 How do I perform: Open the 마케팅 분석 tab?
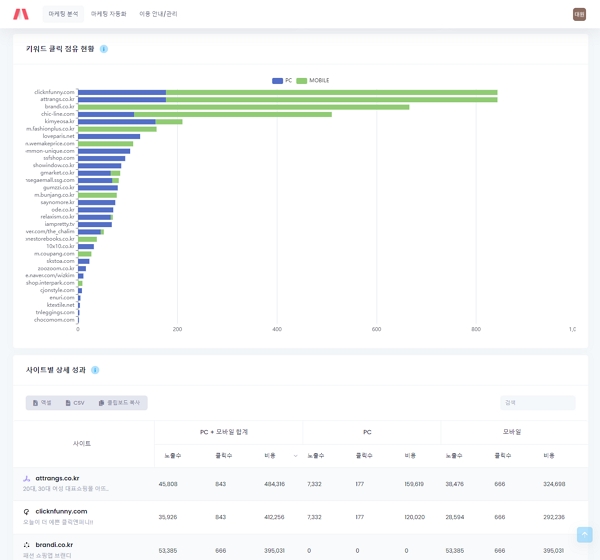point(63,14)
